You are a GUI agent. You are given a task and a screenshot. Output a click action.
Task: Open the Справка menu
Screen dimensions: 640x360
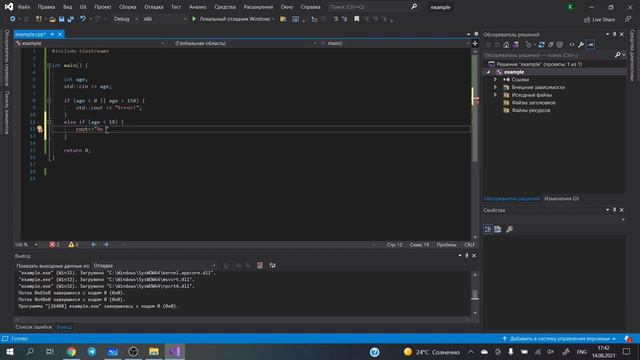pos(310,7)
